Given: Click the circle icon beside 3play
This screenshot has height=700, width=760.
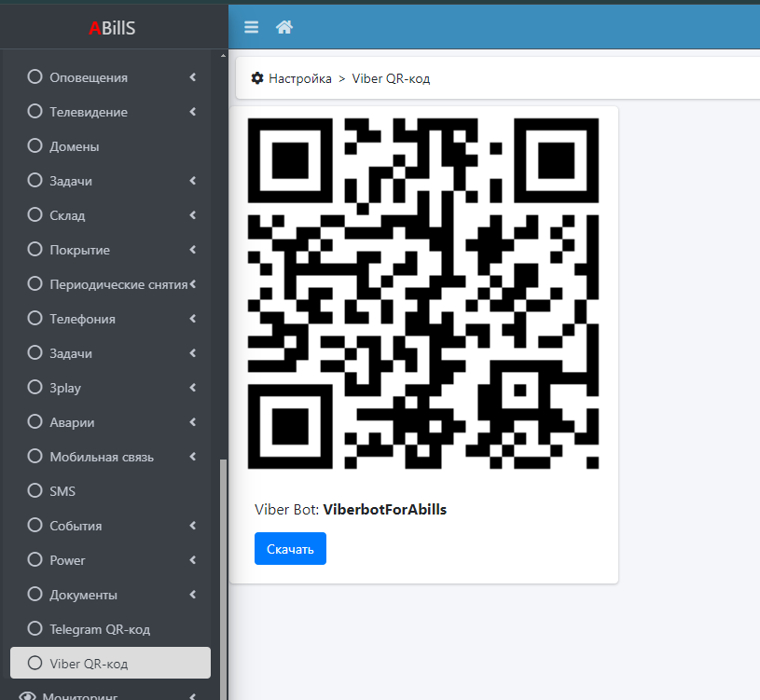Looking at the screenshot, I should (x=35, y=387).
